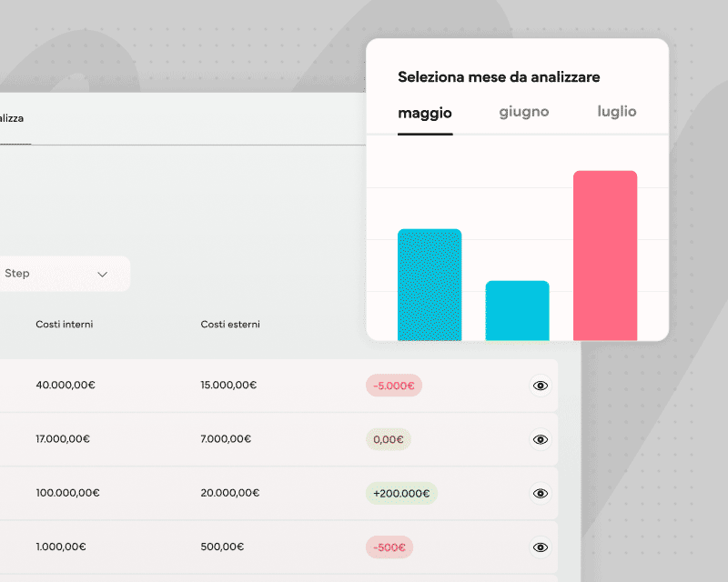Switch to the luglio tab
The height and width of the screenshot is (582, 728).
coord(617,112)
